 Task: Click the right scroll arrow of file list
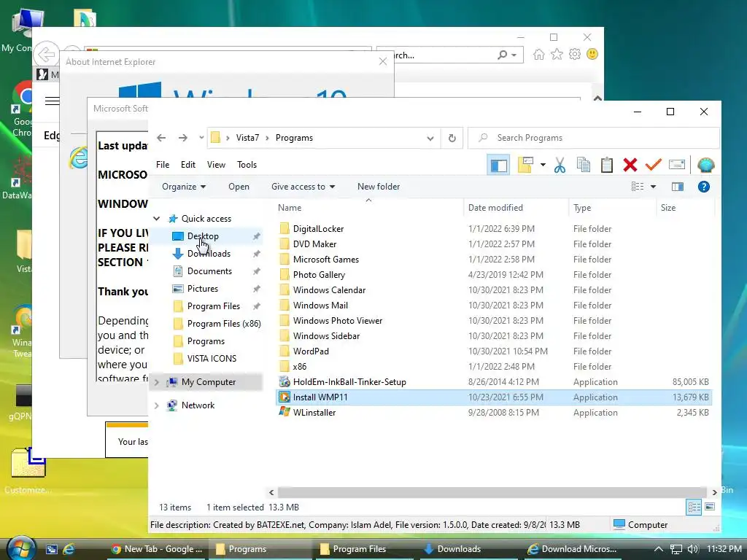pyautogui.click(x=714, y=492)
